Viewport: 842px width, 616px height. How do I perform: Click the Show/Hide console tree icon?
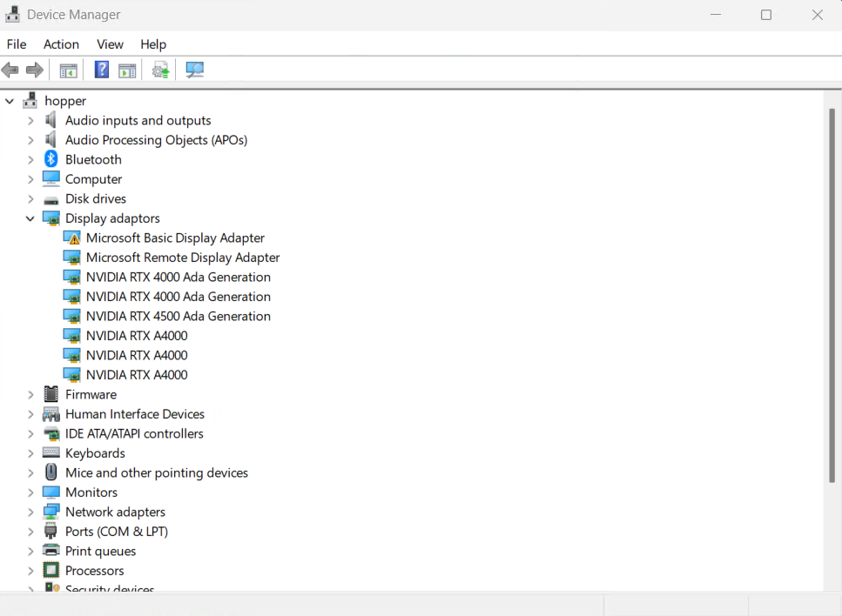tap(68, 70)
